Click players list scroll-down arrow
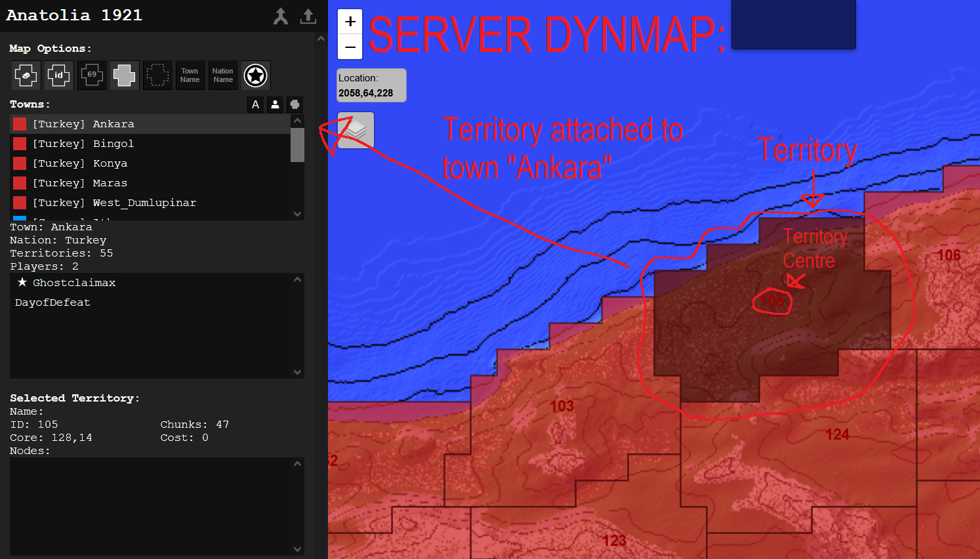The width and height of the screenshot is (980, 559). (x=298, y=372)
